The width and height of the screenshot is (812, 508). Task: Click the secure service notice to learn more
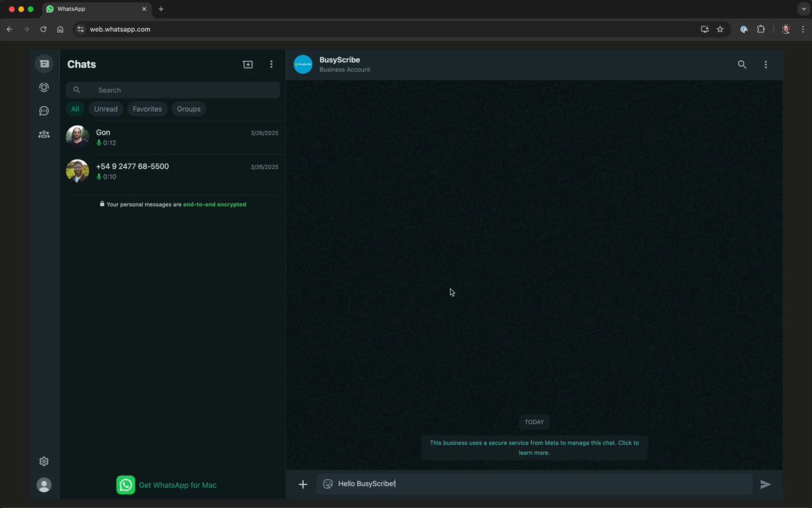535,448
